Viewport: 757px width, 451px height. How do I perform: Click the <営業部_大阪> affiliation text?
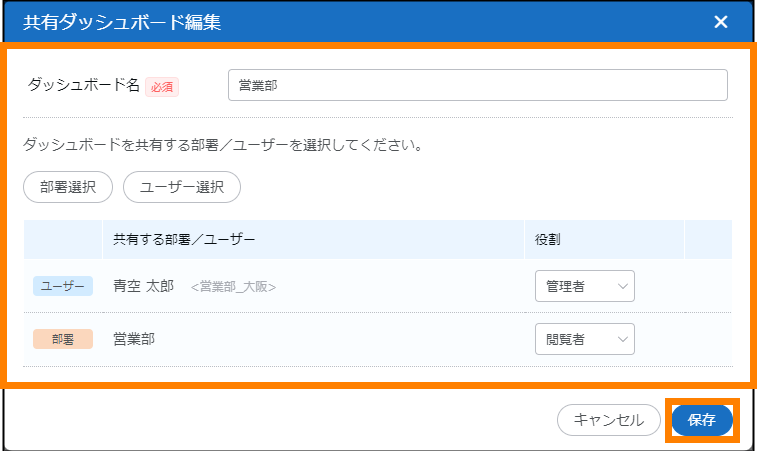click(233, 287)
